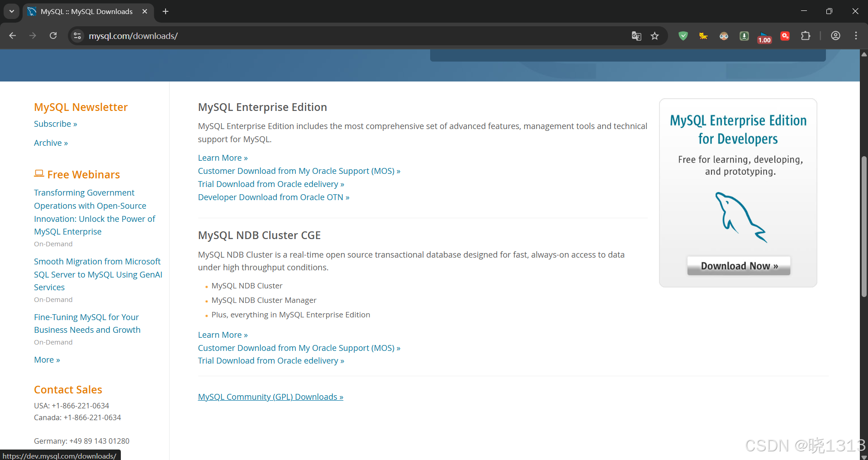The height and width of the screenshot is (460, 868).
Task: Open MySQL Community (GPL) Downloads link
Action: click(x=270, y=397)
